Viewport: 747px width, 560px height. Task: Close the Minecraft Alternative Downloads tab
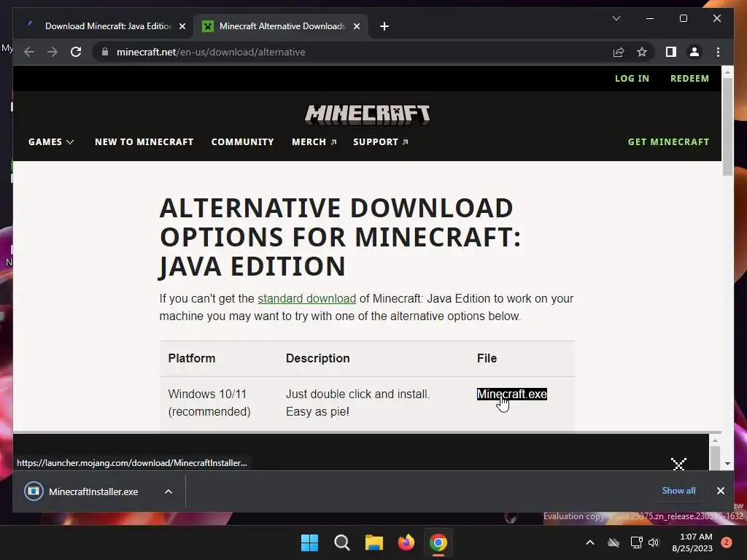point(356,26)
